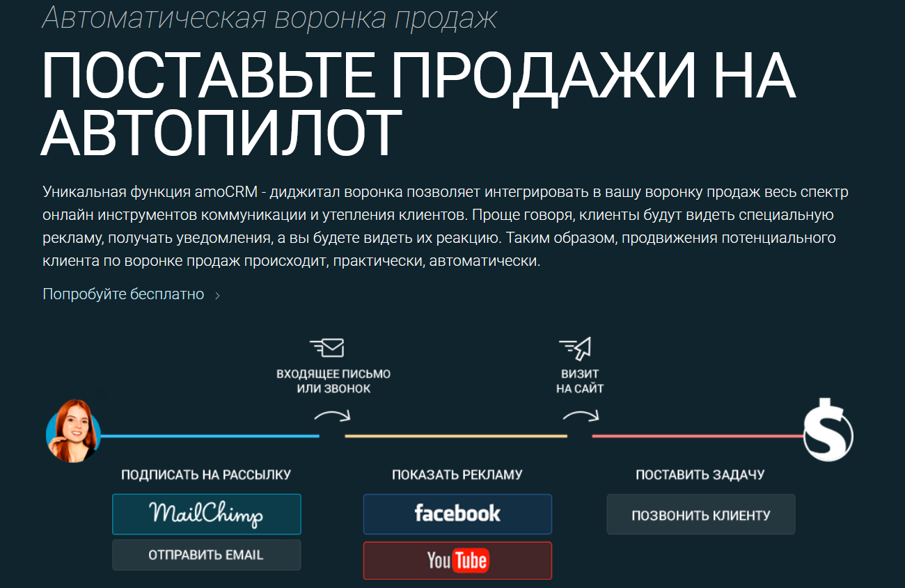Viewport: 905px width, 588px height.
Task: Click the "ПОДПИСАТЬ НА РАССЫЛКУ" label
Action: pyautogui.click(x=206, y=475)
